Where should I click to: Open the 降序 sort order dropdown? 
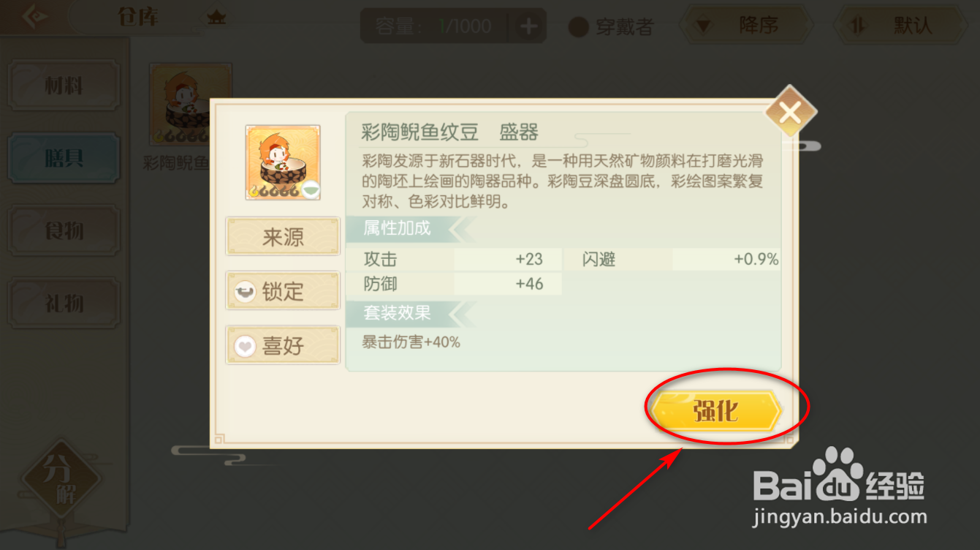click(x=746, y=26)
